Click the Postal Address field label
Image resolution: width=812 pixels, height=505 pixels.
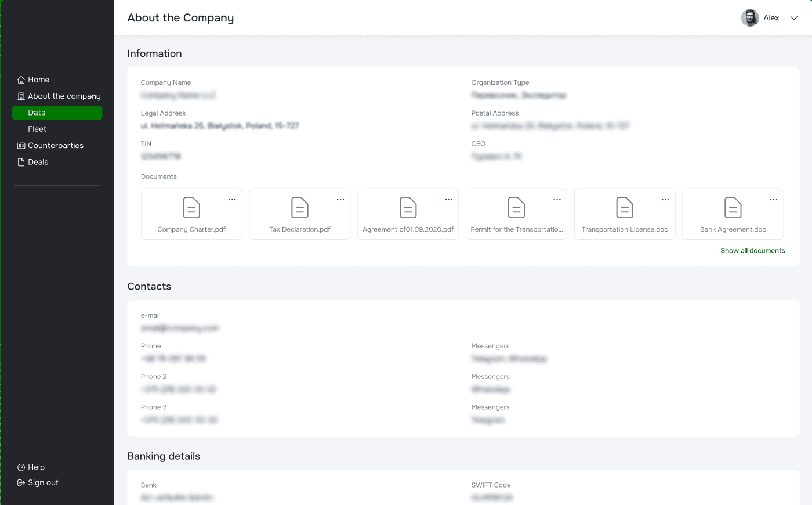(495, 113)
